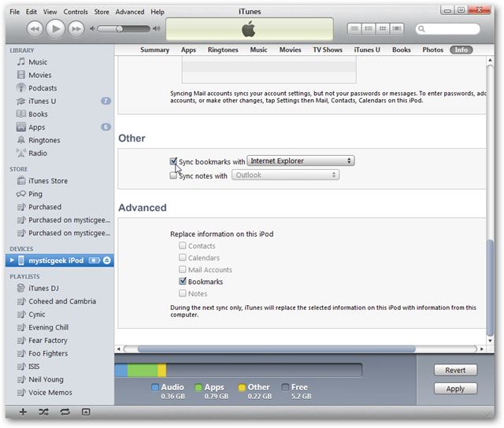Screen dimensions: 504x428
Task: Click the volume slider knob
Action: (x=119, y=29)
